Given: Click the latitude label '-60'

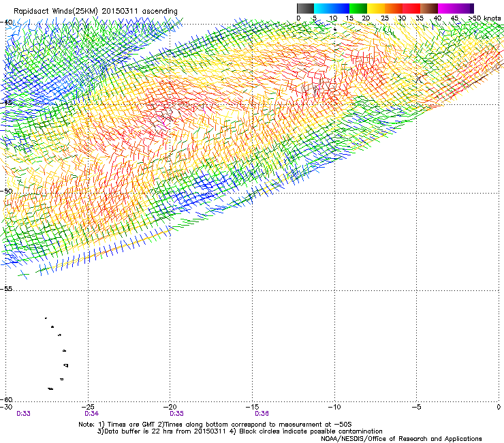Looking at the screenshot, I should [x=6, y=399].
